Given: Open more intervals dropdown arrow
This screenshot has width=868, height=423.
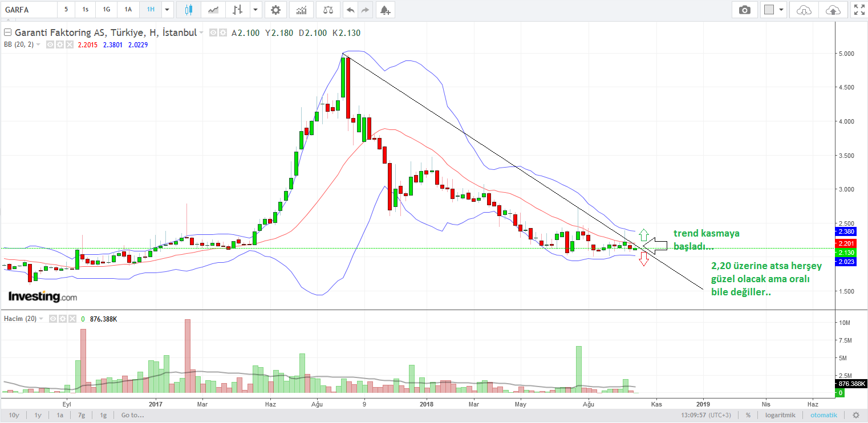Looking at the screenshot, I should (167, 10).
